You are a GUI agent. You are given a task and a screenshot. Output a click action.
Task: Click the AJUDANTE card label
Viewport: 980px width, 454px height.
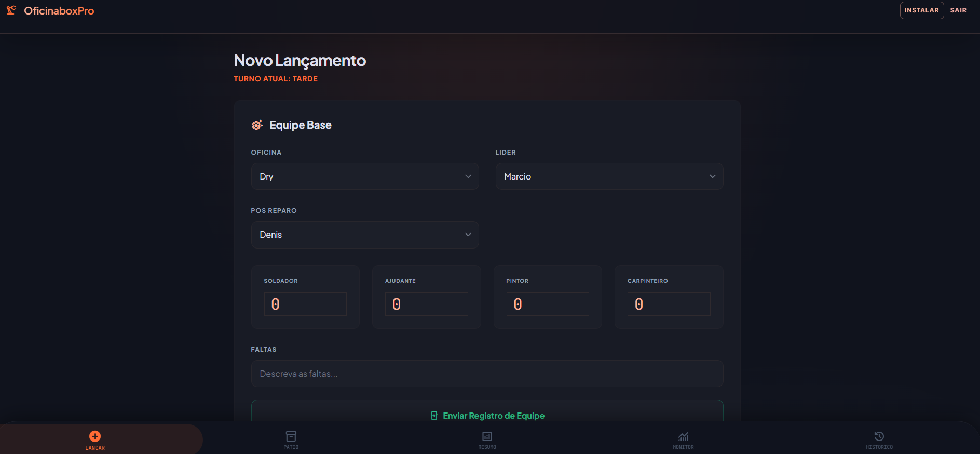(400, 281)
